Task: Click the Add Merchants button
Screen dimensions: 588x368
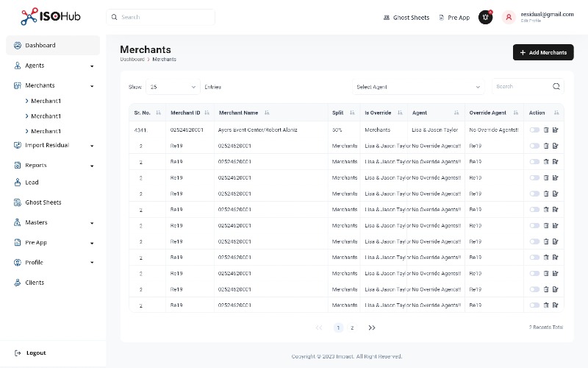Action: [x=543, y=52]
